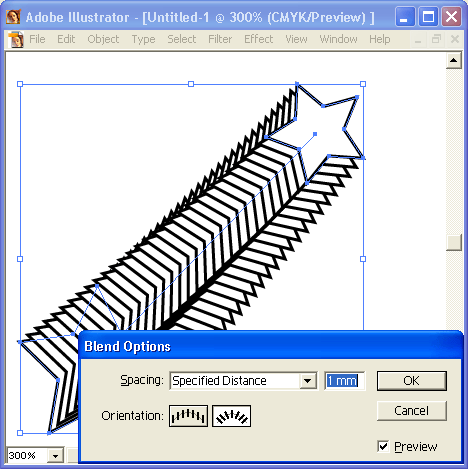Open the 300% zoom level dropdown
The image size is (468, 469).
(x=55, y=456)
